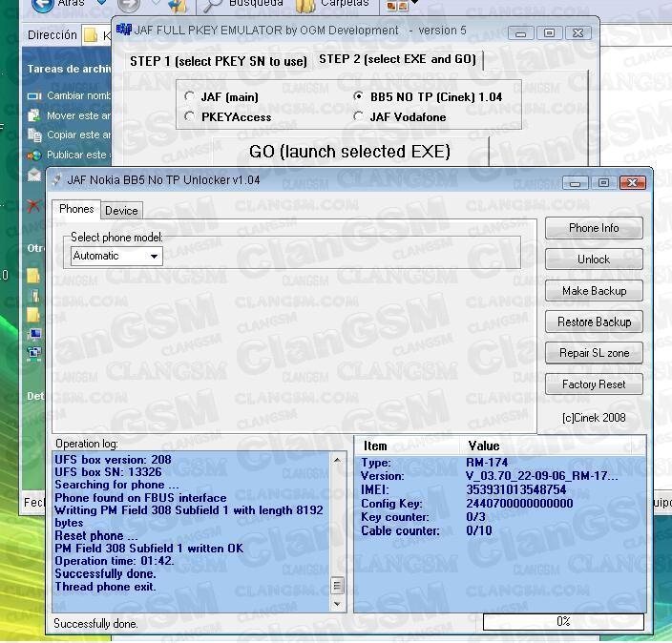This screenshot has width=672, height=643.
Task: Click the Dirección address folder icon
Action: [x=91, y=35]
